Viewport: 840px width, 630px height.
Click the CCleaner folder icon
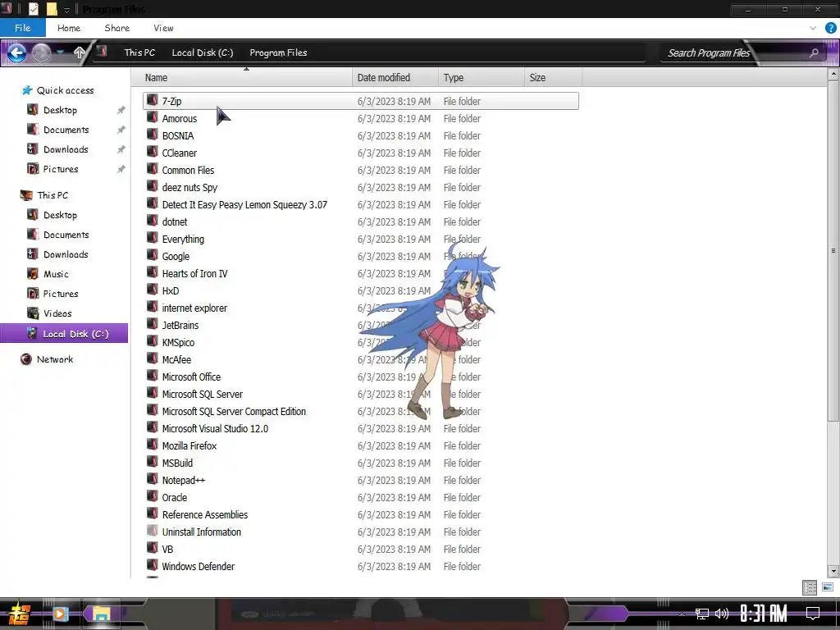pyautogui.click(x=152, y=152)
